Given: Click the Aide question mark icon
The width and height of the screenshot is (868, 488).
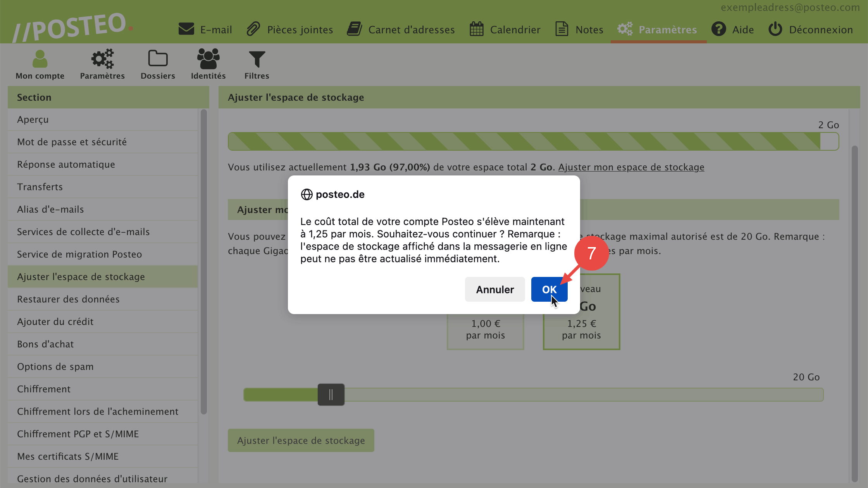Looking at the screenshot, I should tap(718, 29).
